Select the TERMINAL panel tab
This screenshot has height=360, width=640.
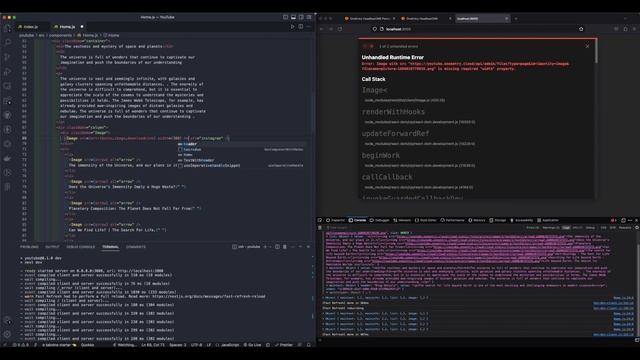coord(110,247)
